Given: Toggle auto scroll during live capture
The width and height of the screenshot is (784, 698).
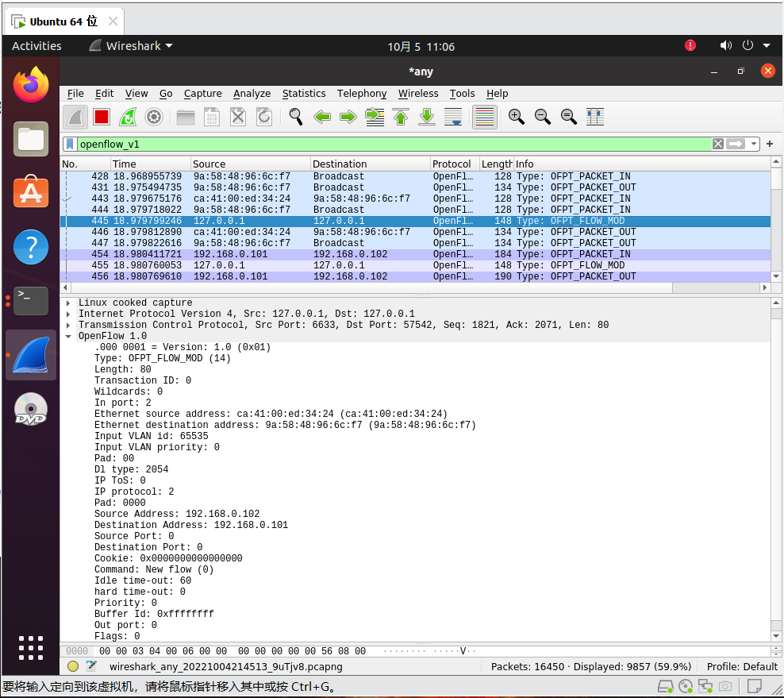Looking at the screenshot, I should [x=453, y=117].
